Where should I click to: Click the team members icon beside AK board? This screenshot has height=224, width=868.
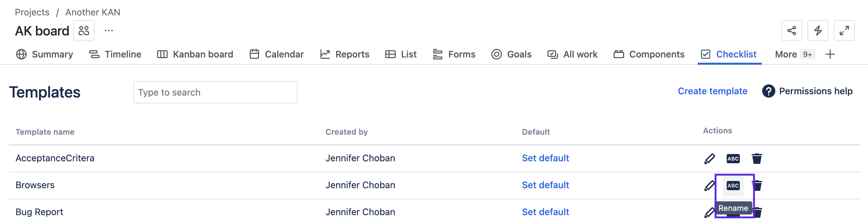tap(83, 31)
